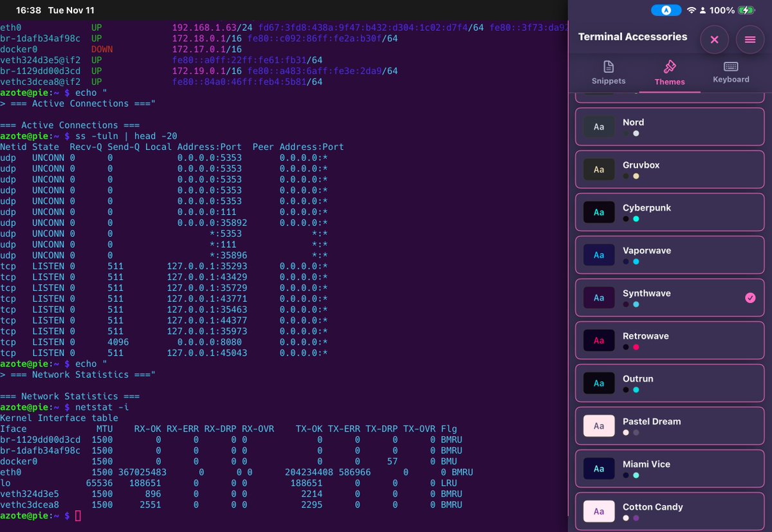772x532 pixels.
Task: Select the Outrun theme
Action: [x=670, y=383]
